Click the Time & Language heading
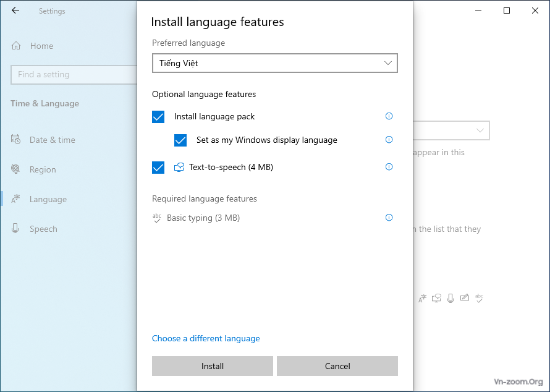The image size is (550, 392). click(44, 103)
